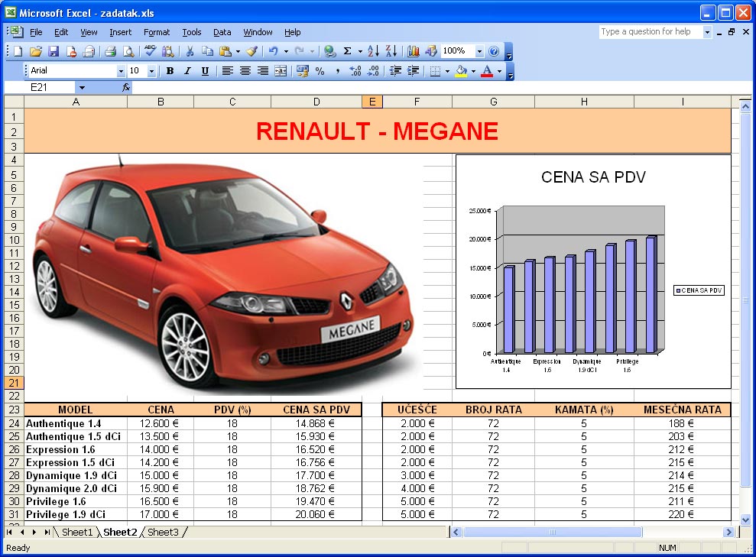
Task: Open Microsoft Excel Help
Action: [494, 51]
